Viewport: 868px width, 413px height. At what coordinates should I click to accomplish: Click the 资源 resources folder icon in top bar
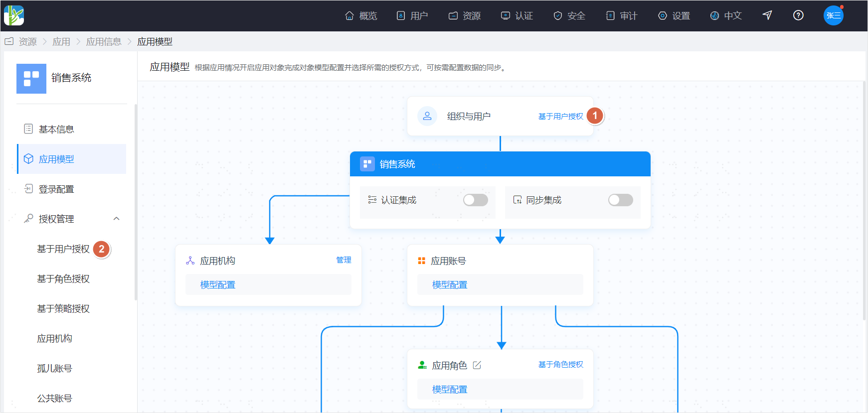click(x=453, y=15)
